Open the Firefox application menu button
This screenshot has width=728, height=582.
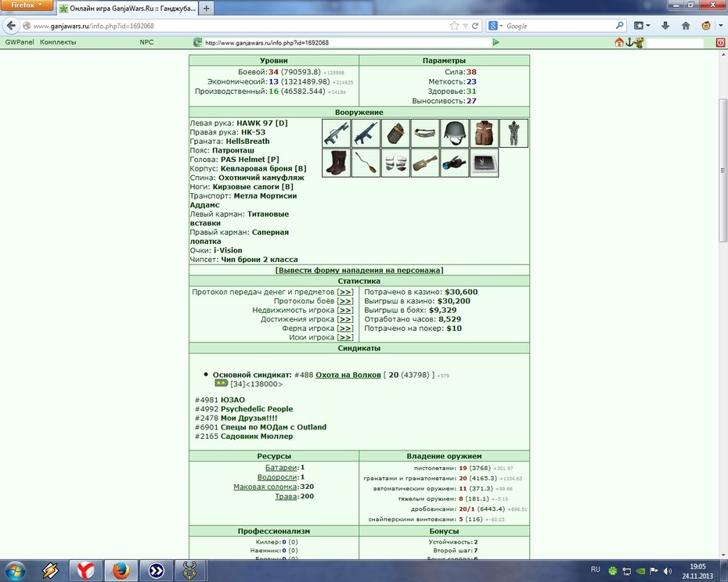point(26,5)
